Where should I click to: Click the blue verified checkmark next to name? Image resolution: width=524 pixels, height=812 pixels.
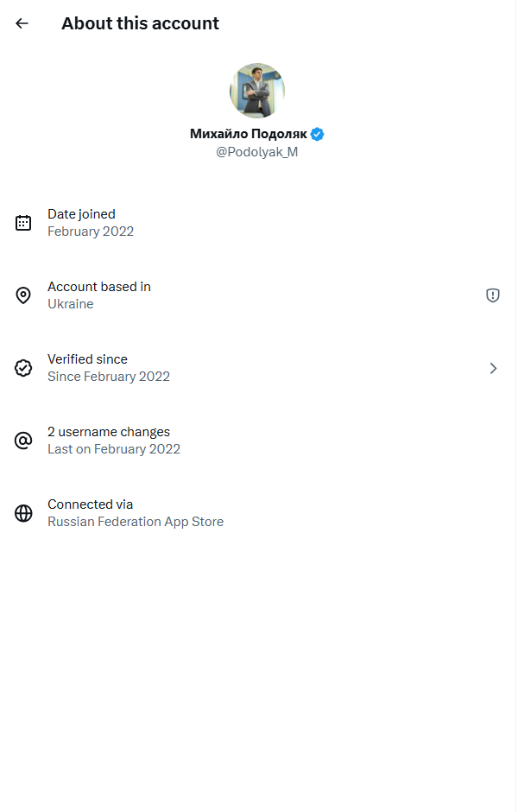click(x=318, y=134)
